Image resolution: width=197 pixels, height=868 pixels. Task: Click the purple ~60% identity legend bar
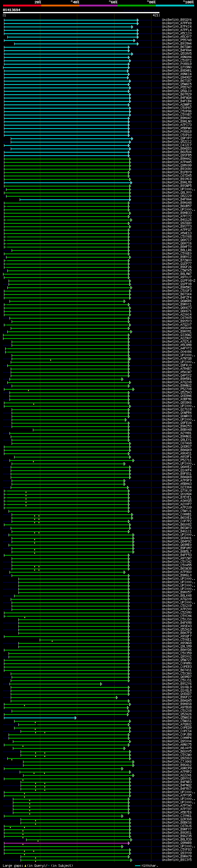[x=99, y=6]
